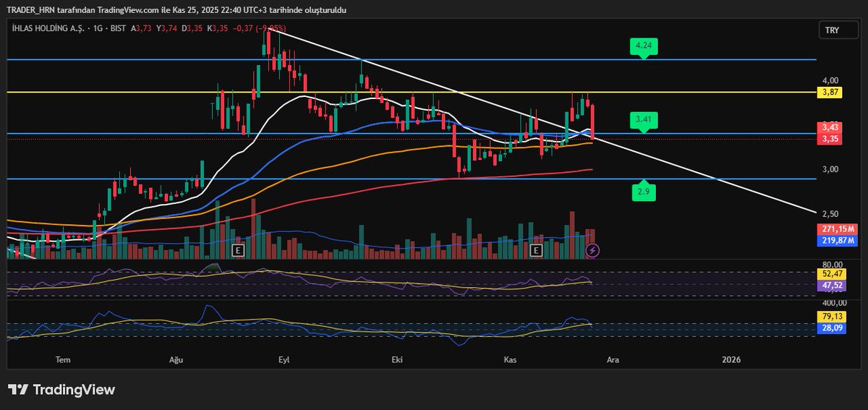This screenshot has height=410, width=868.
Task: Click the yellow 52,47 indicator label
Action: point(830,275)
